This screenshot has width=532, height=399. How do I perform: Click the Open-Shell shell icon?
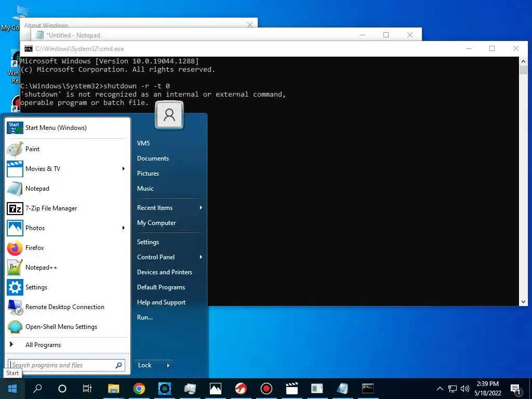pos(15,327)
